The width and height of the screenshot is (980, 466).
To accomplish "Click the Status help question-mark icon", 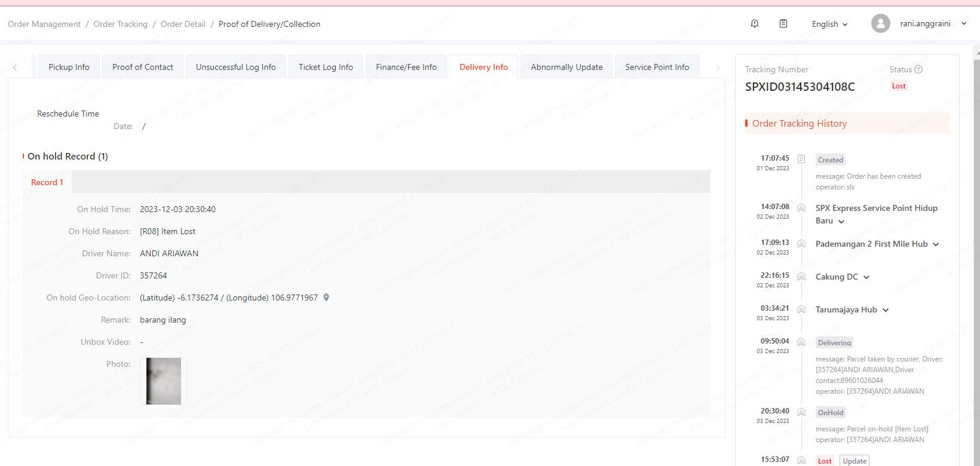I will (x=918, y=69).
